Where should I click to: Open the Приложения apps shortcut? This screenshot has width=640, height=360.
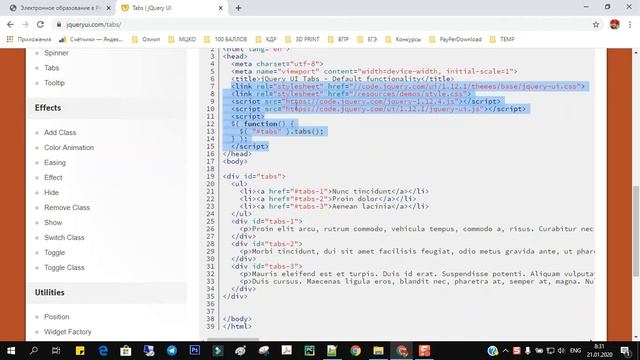click(x=29, y=39)
